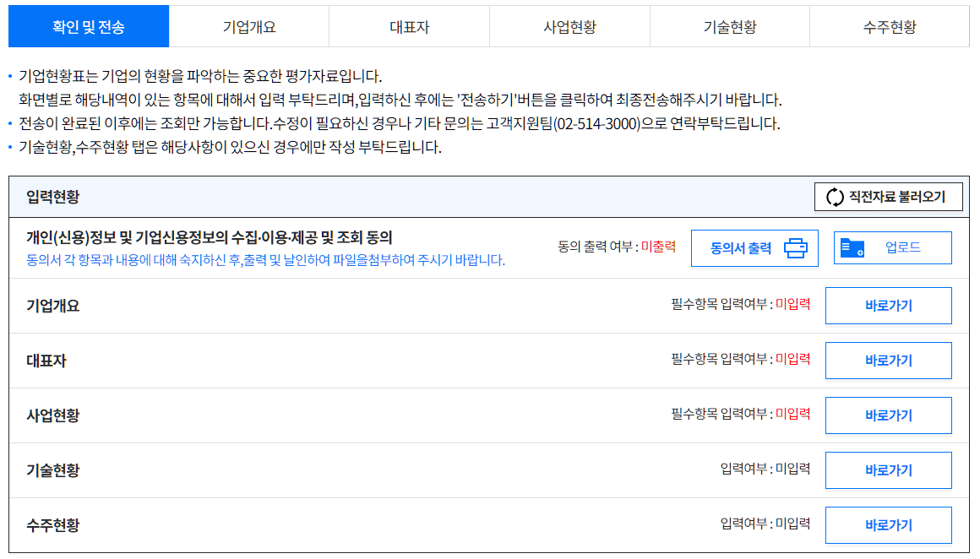
Task: Switch to the 수주현황 tab
Action: [x=890, y=27]
